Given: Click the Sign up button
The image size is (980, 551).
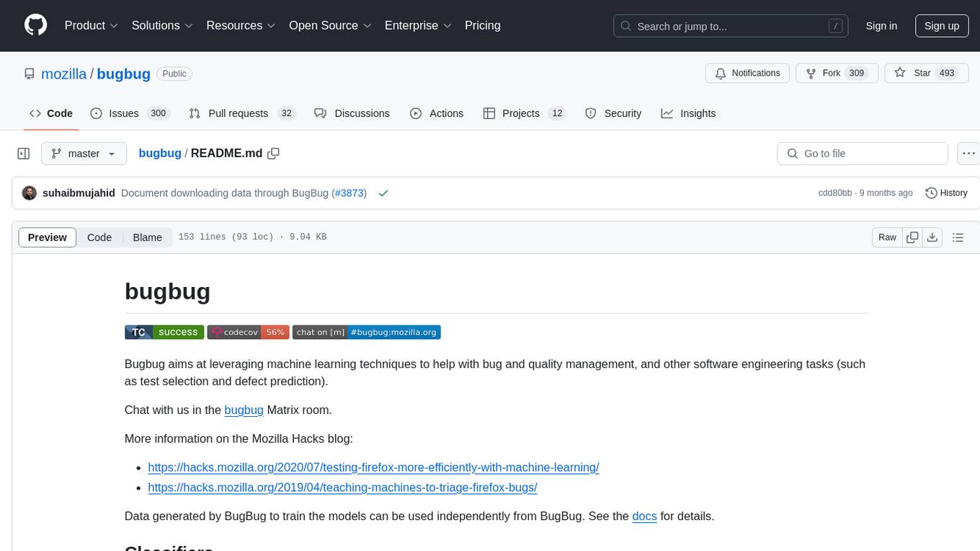Looking at the screenshot, I should click(x=942, y=26).
